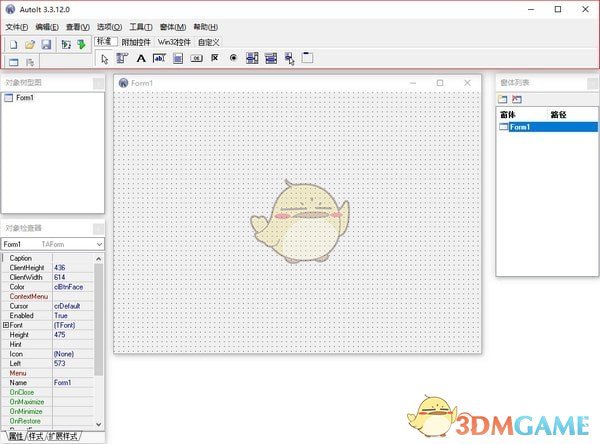Switch to the 附加控件 tab
Viewport: 600px width, 444px height.
tap(136, 42)
